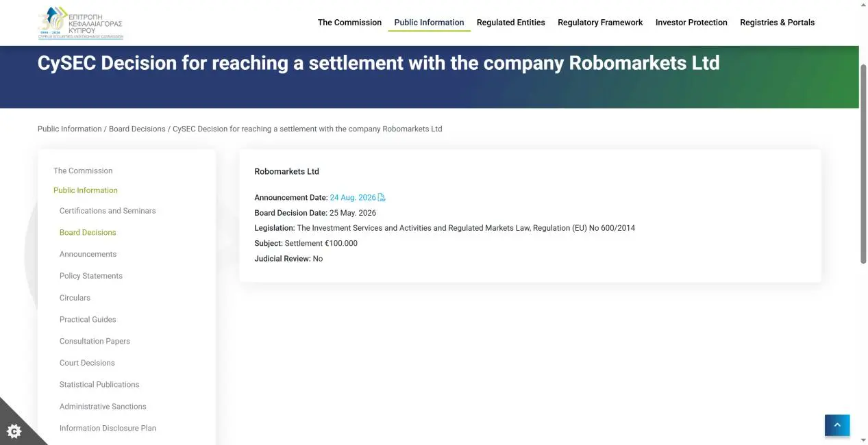Viewport: 868px width, 445px height.
Task: Open Information Disclosure Plan sidebar item
Action: pyautogui.click(x=108, y=429)
